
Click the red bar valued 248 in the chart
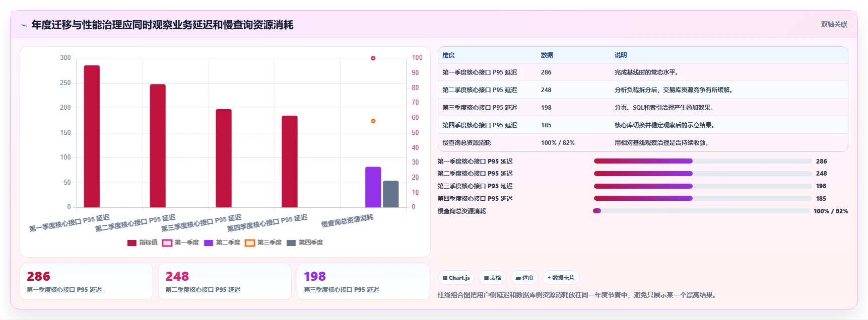[158, 146]
